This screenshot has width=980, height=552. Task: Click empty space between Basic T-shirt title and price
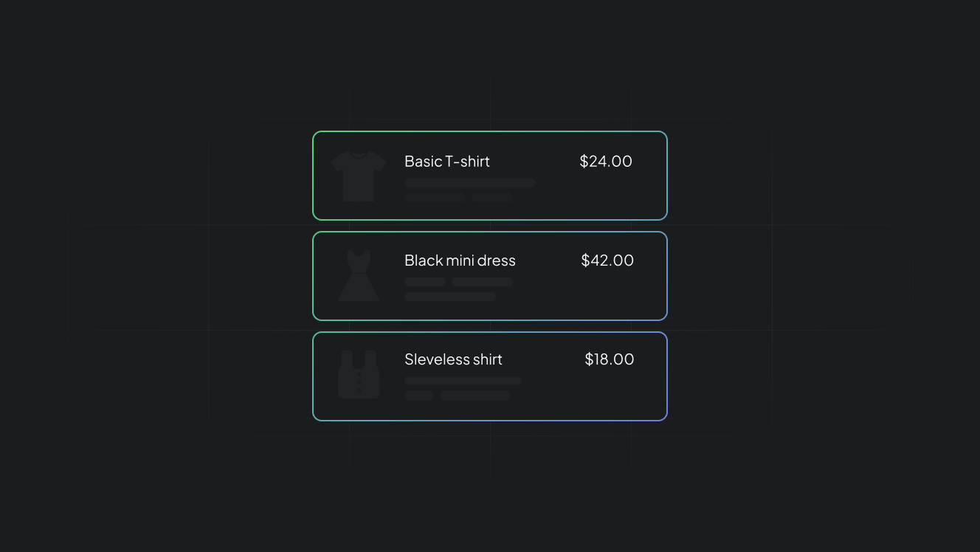point(535,161)
